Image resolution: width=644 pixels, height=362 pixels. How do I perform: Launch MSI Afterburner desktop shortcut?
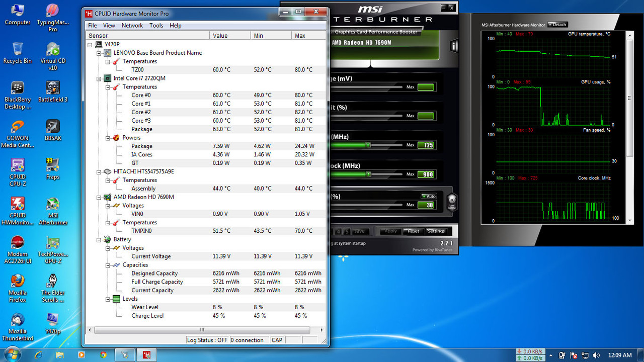(53, 211)
